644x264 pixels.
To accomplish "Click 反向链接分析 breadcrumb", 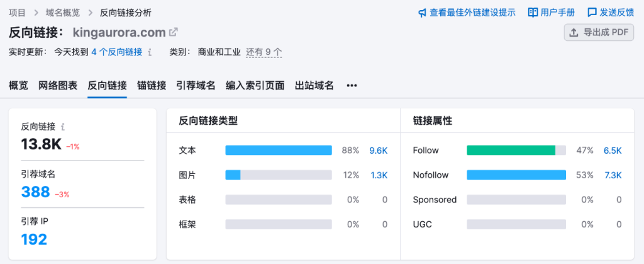I will pyautogui.click(x=126, y=13).
